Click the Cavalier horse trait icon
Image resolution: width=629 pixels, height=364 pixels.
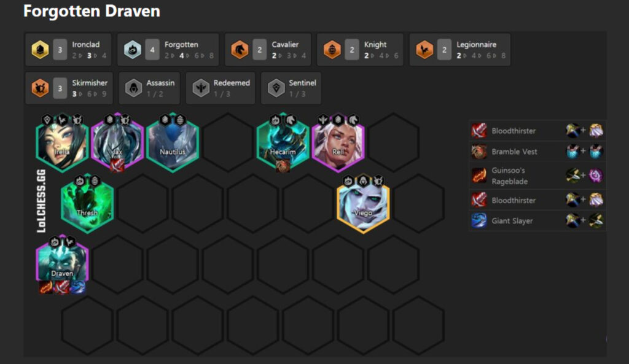240,50
